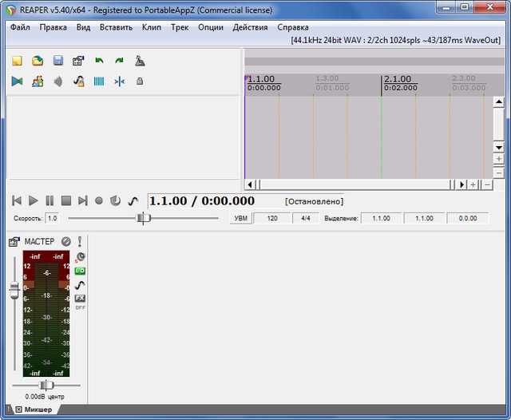Click the vertical zoom-in plus button
511x420 pixels.
[499, 159]
